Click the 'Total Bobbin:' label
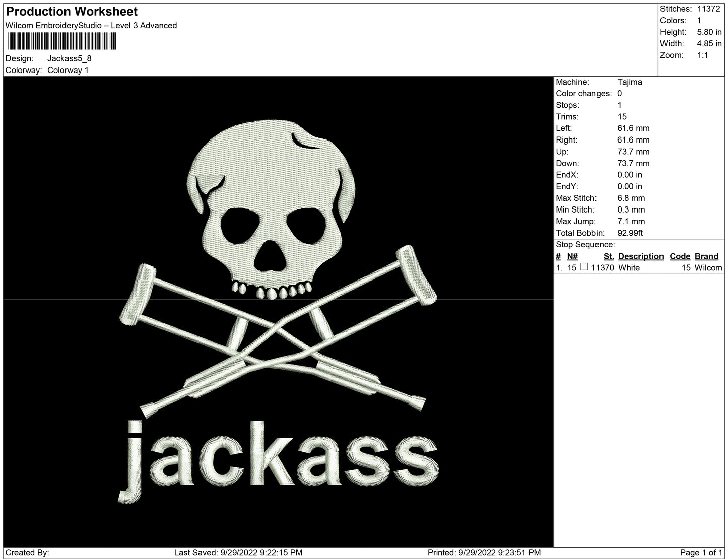 point(580,233)
